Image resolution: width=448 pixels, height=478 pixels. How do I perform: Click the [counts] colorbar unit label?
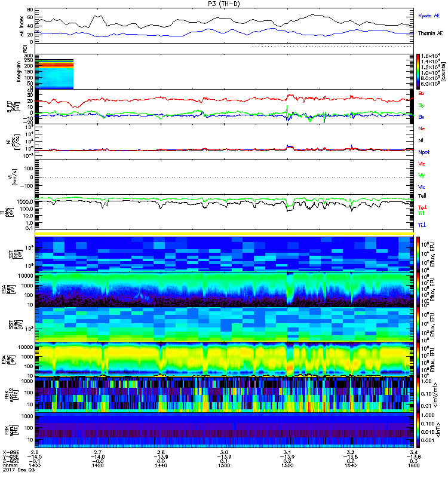pos(443,72)
